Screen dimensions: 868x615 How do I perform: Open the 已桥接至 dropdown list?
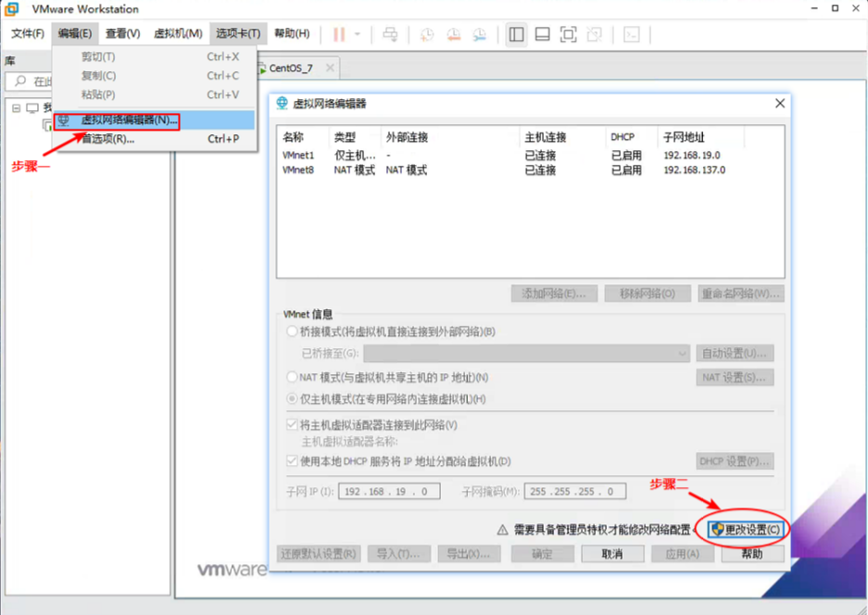pyautogui.click(x=526, y=353)
